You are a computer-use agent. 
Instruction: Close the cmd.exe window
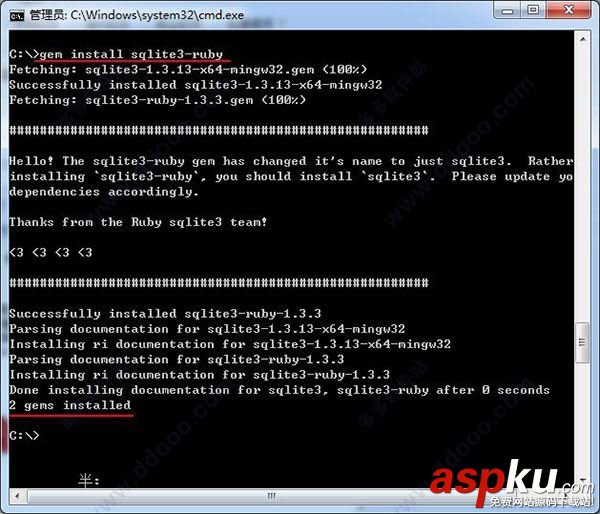[569, 10]
